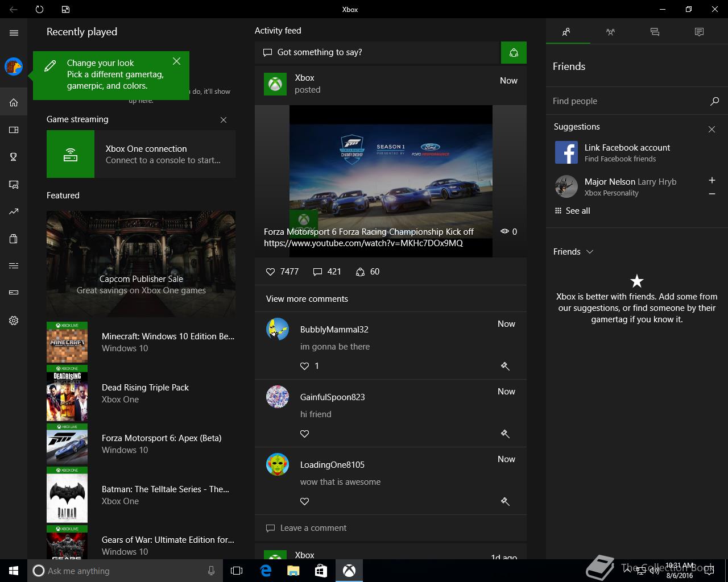Click the green share button beside post box

[x=514, y=53]
